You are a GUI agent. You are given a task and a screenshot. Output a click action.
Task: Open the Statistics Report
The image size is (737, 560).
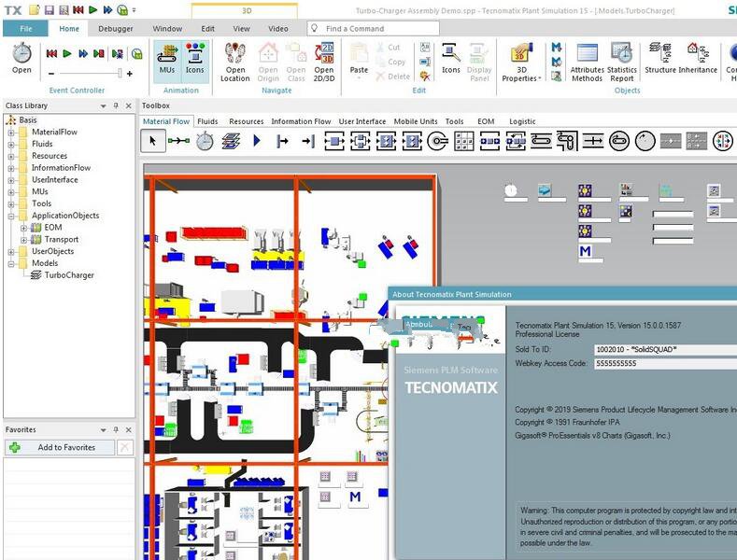pos(622,62)
